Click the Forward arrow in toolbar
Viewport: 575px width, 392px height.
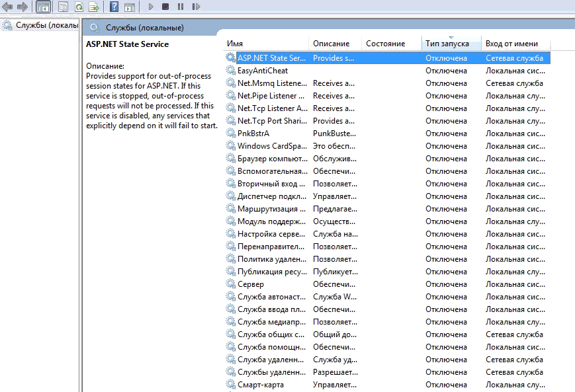[x=22, y=7]
